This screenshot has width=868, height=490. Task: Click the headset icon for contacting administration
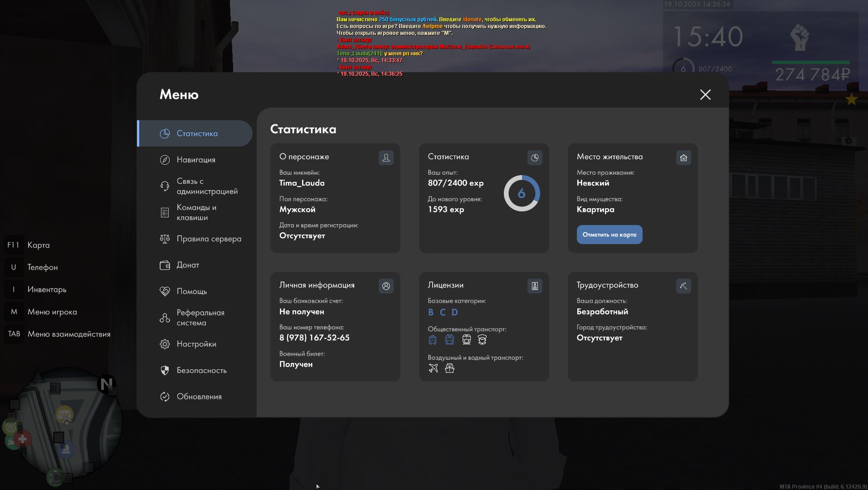165,186
